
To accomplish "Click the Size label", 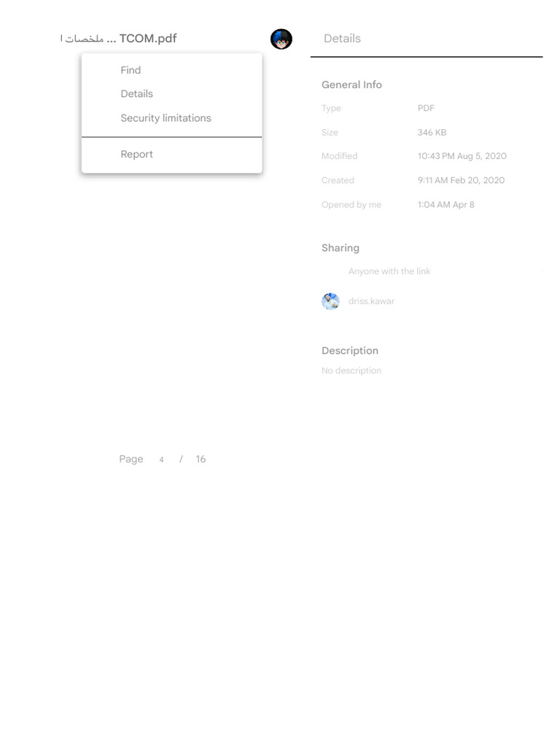I will (330, 133).
